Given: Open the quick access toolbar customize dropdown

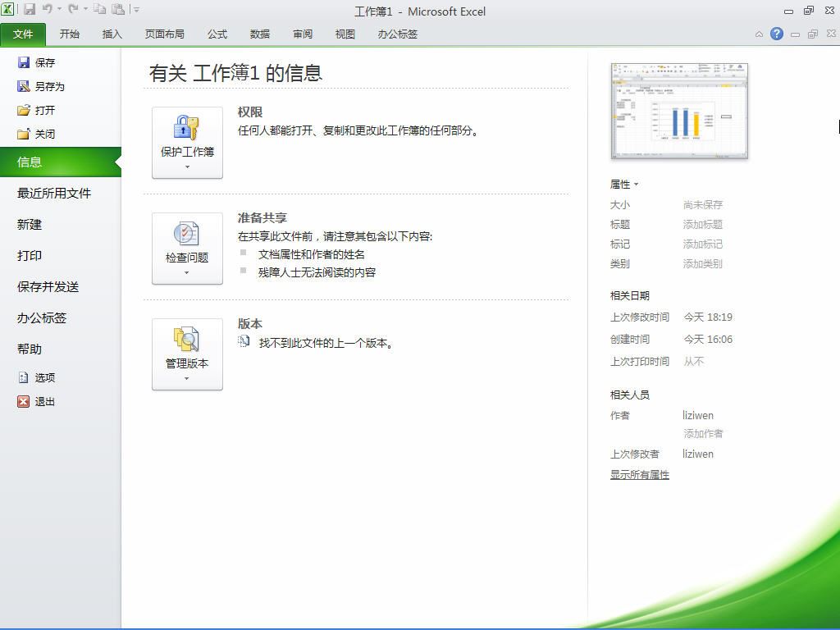Looking at the screenshot, I should (x=137, y=10).
